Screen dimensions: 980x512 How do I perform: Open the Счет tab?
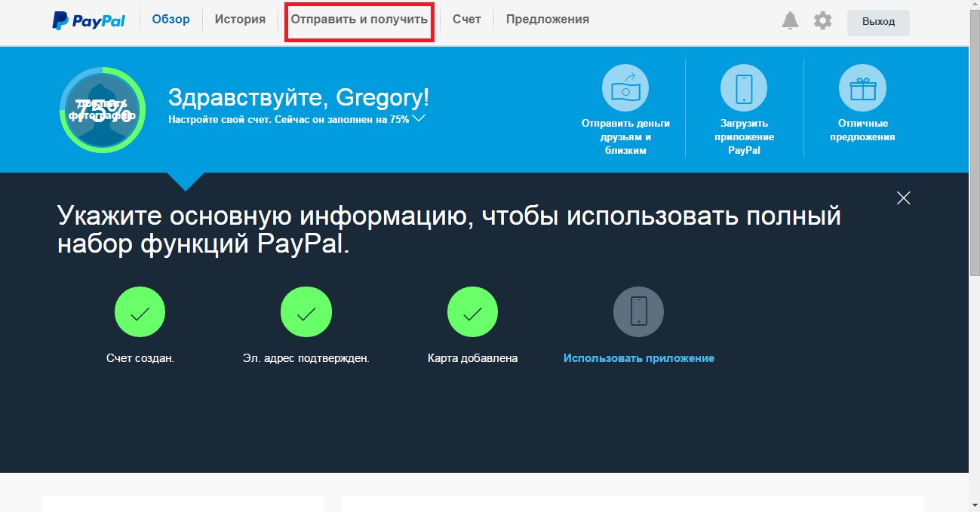pos(467,20)
